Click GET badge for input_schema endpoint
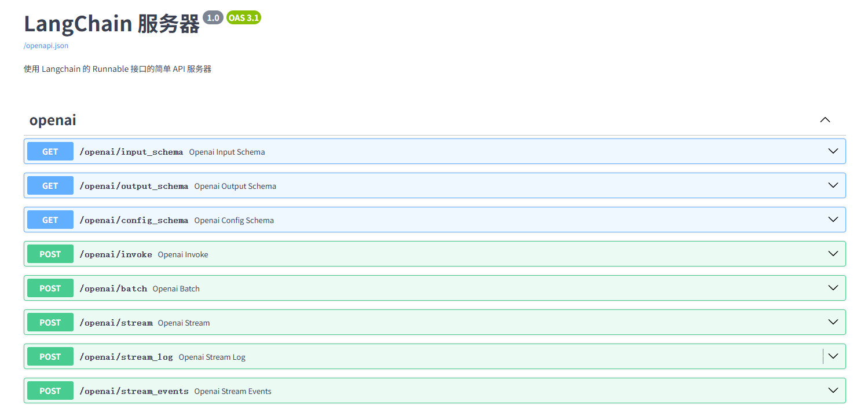This screenshot has width=868, height=416. (x=50, y=151)
